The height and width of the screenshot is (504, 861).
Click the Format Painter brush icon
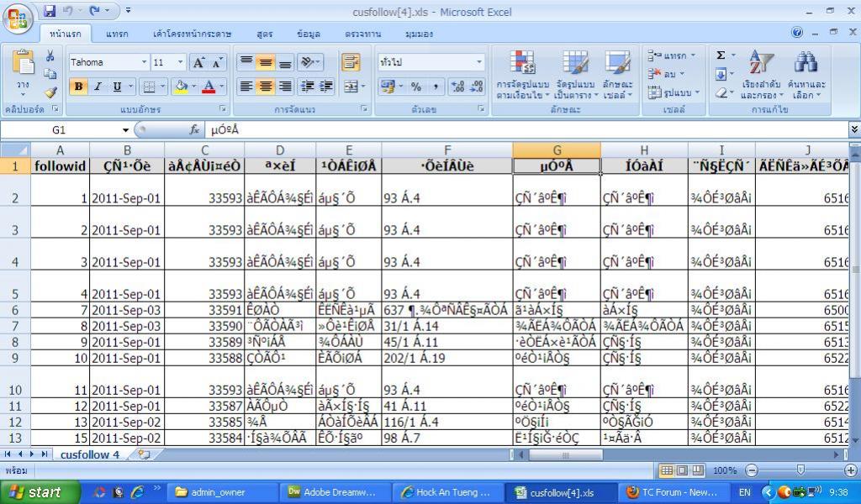pos(50,92)
